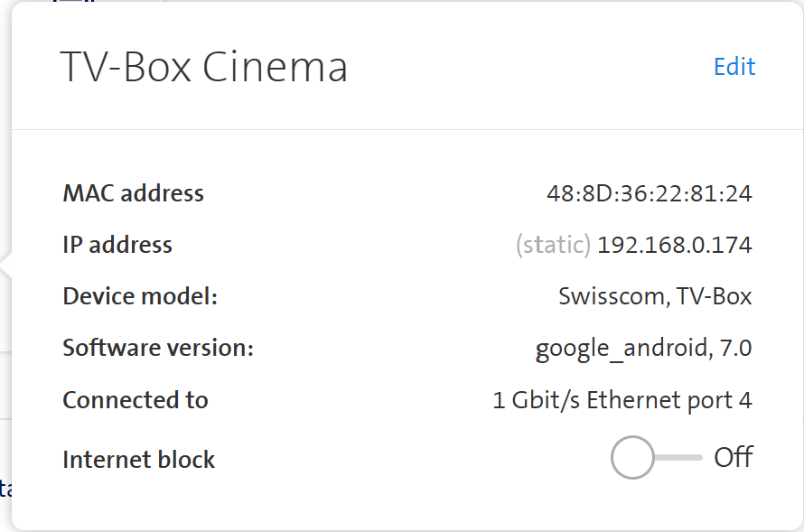Select the MAC value 48:8D:36:22:81:24
This screenshot has width=804, height=532.
649,193
